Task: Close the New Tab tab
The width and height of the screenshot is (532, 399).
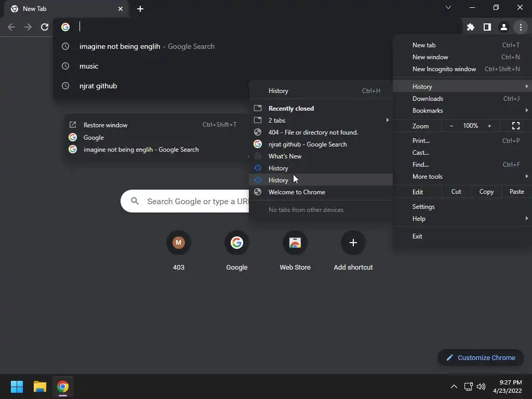Action: coord(121,9)
